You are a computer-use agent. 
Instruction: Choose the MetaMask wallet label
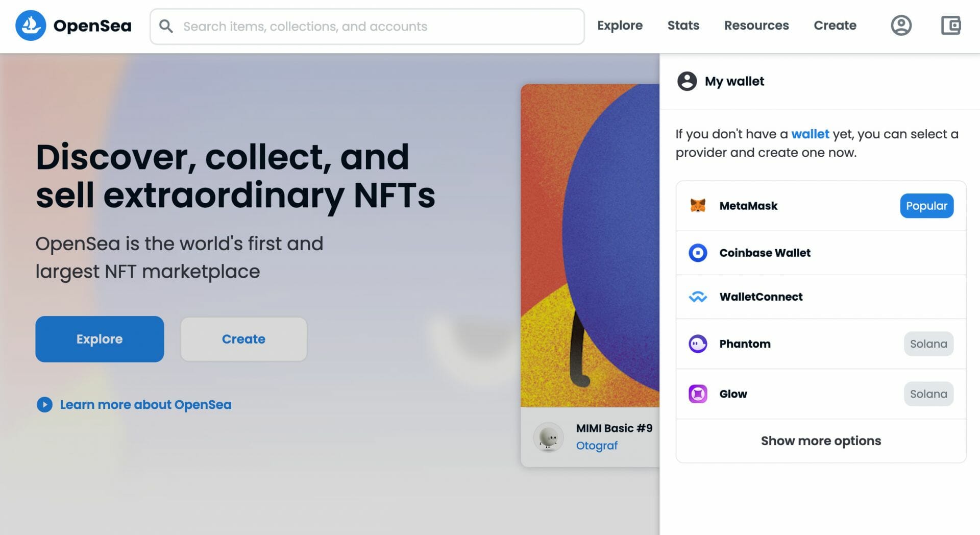(748, 206)
